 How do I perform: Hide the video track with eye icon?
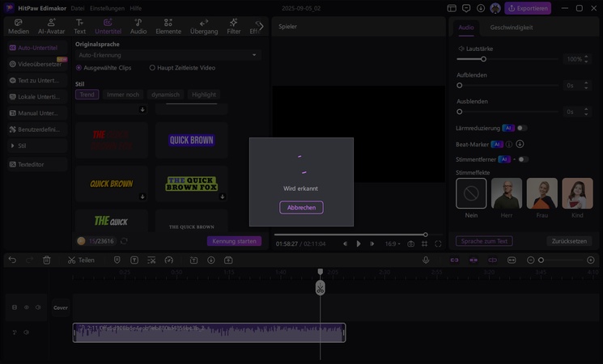tap(27, 307)
